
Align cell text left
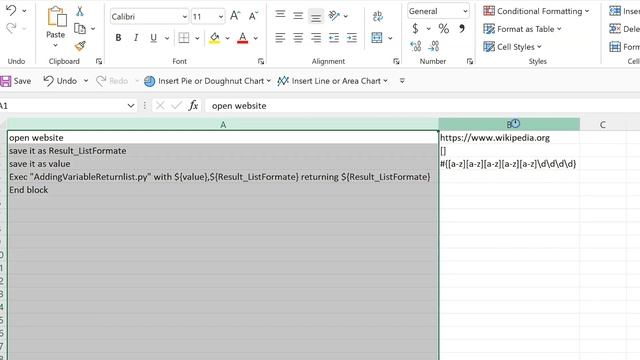280,38
